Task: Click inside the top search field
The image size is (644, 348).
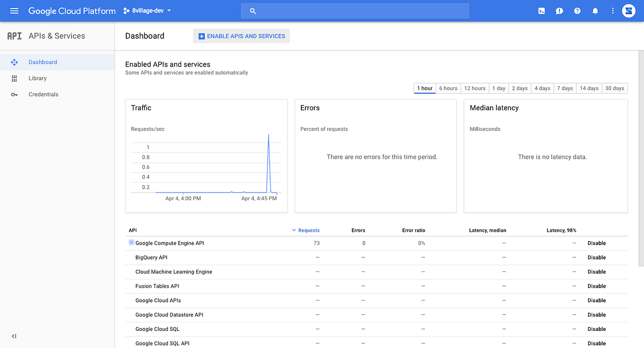Action: (x=355, y=11)
